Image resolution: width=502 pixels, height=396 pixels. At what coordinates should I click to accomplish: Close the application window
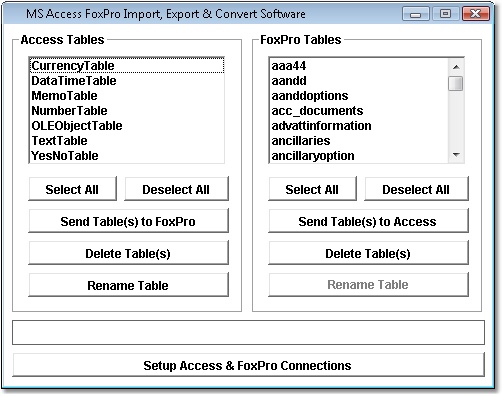(x=476, y=14)
